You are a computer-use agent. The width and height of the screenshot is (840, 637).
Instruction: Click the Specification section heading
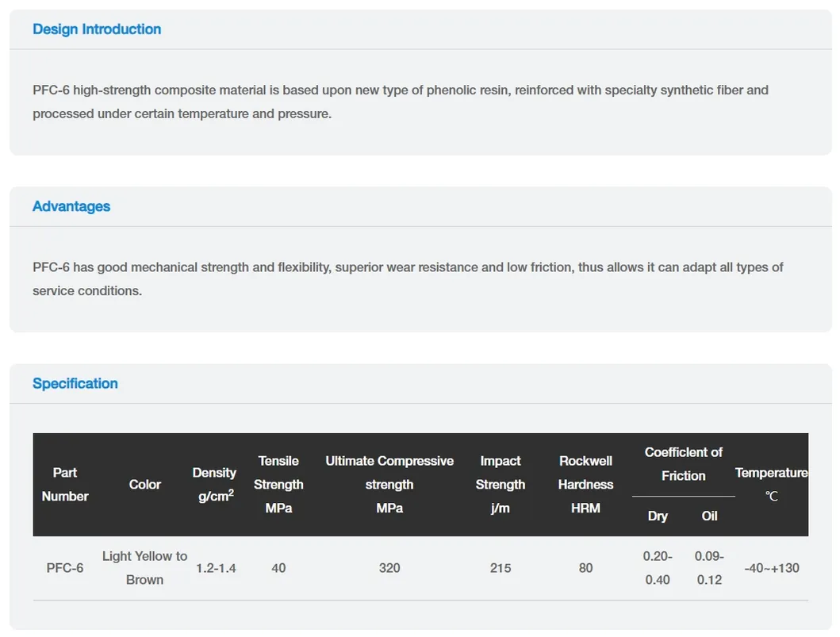[75, 383]
